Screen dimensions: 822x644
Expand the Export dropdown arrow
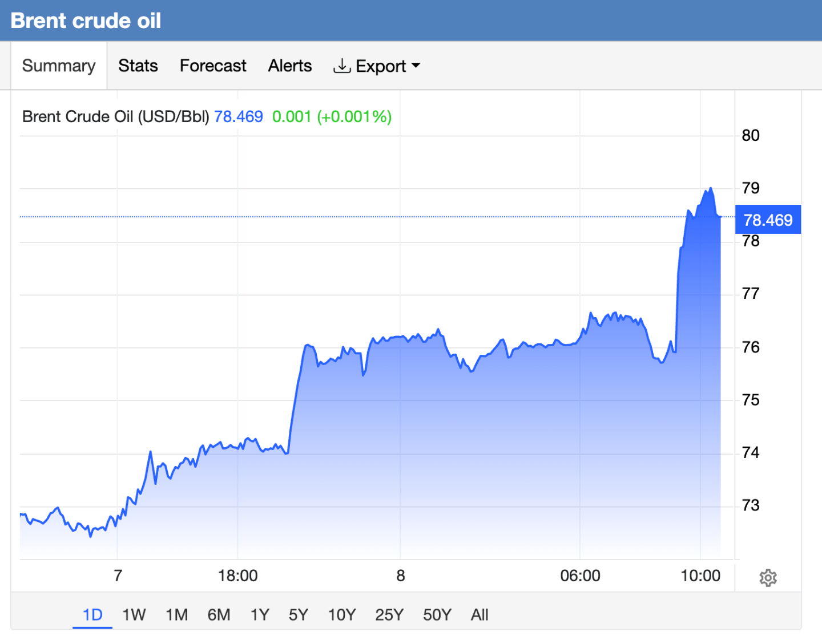(x=416, y=66)
